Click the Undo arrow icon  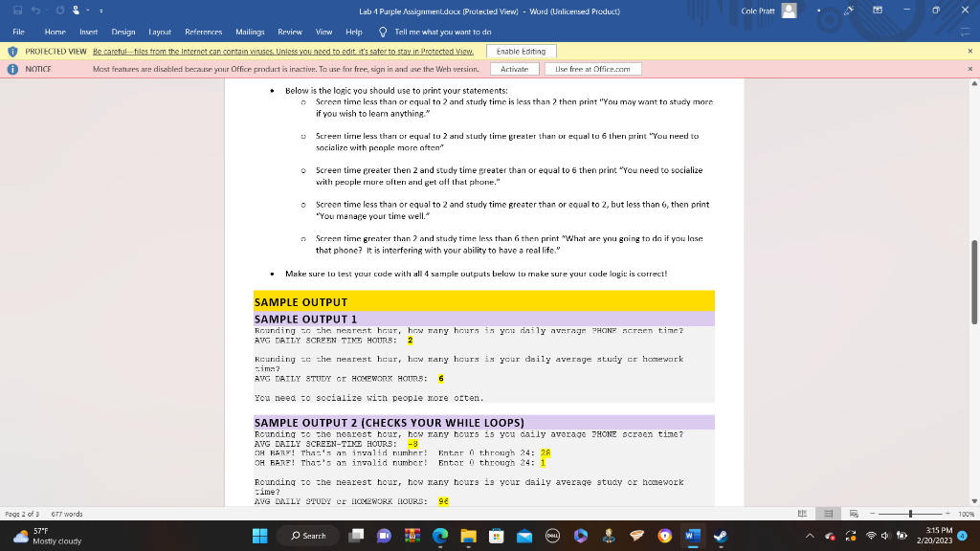click(35, 11)
